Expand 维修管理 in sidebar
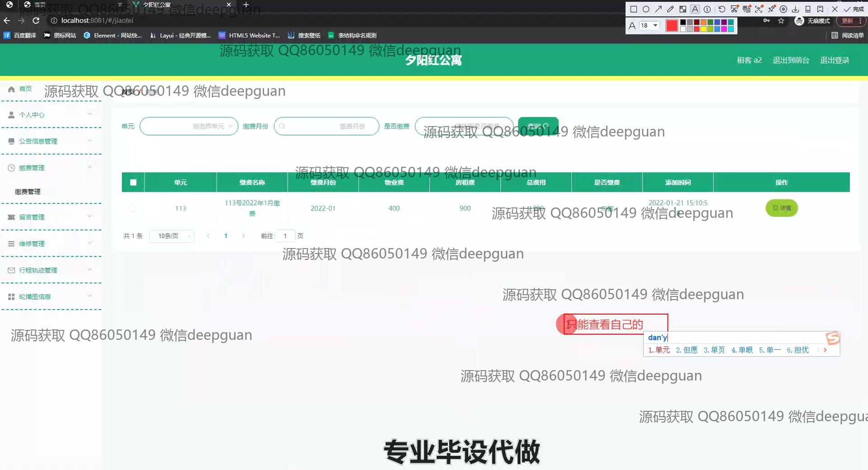 (51, 244)
